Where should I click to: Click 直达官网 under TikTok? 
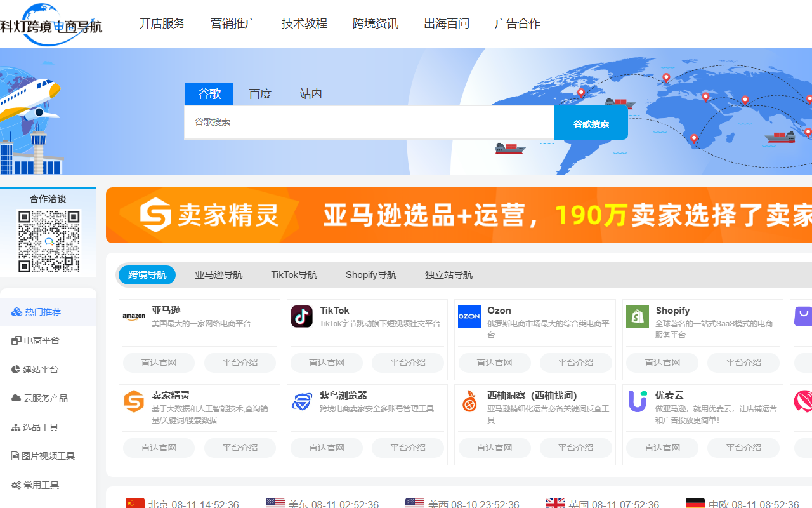pyautogui.click(x=327, y=363)
